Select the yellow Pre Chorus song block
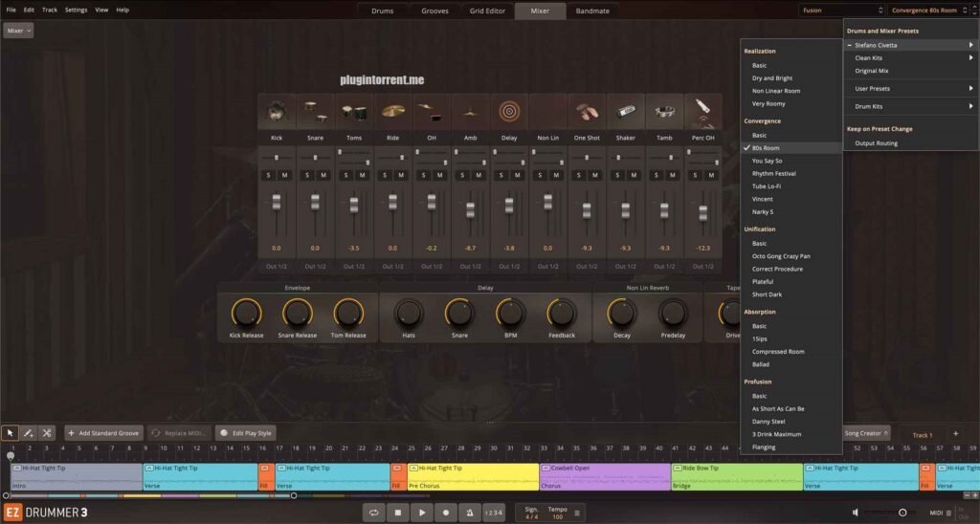The height and width of the screenshot is (524, 980). 473,476
